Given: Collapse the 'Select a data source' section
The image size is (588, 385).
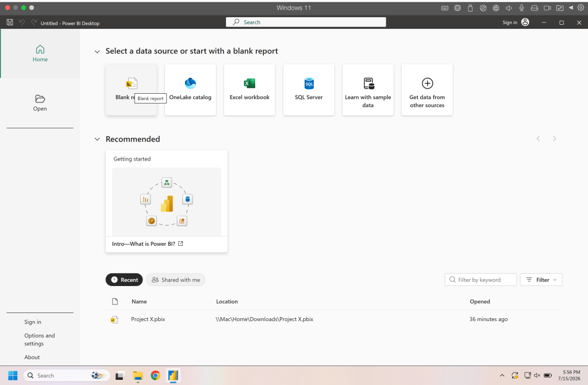Looking at the screenshot, I should tap(97, 51).
